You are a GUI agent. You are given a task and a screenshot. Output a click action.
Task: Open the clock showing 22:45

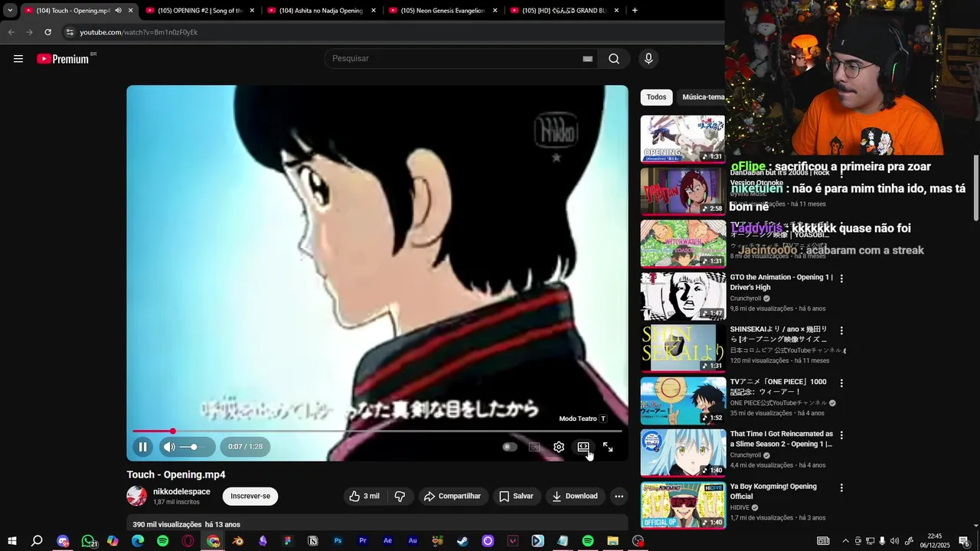(x=935, y=541)
